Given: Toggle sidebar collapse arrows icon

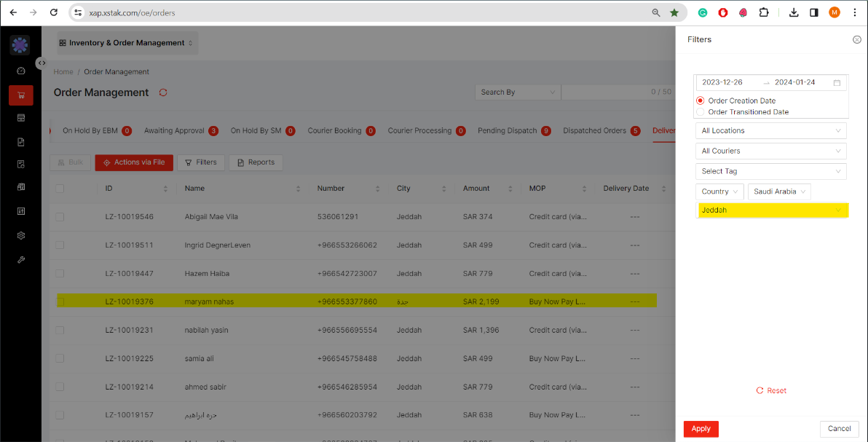Looking at the screenshot, I should (42, 63).
